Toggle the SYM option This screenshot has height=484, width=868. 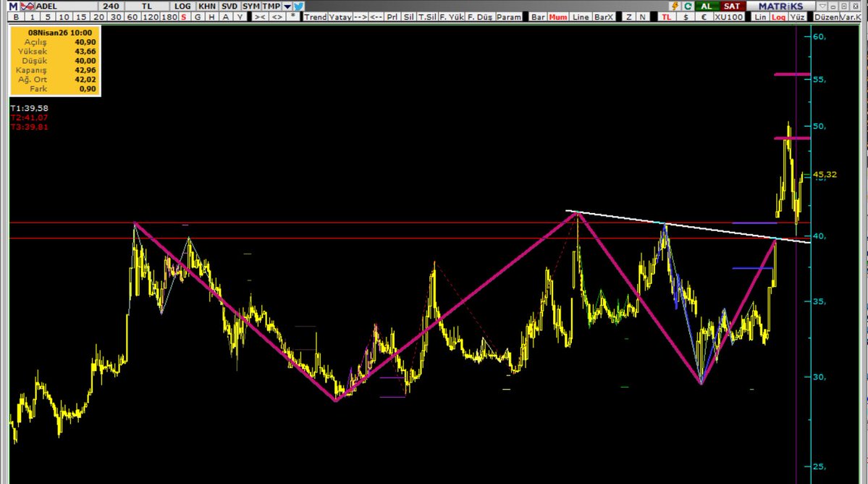(250, 6)
